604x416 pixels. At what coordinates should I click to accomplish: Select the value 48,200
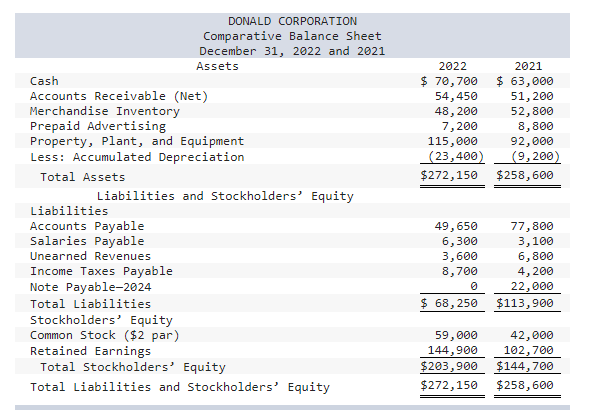pos(456,111)
